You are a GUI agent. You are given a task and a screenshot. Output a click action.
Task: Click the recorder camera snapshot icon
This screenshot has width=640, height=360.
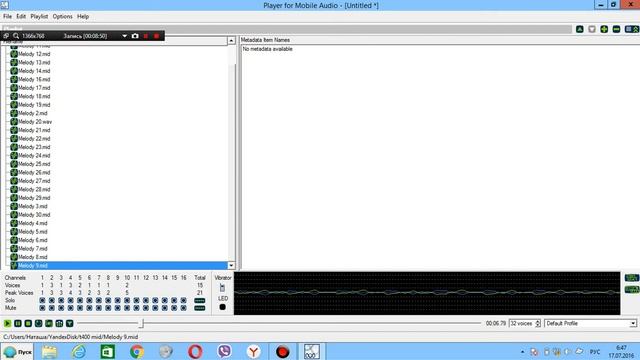[135, 36]
